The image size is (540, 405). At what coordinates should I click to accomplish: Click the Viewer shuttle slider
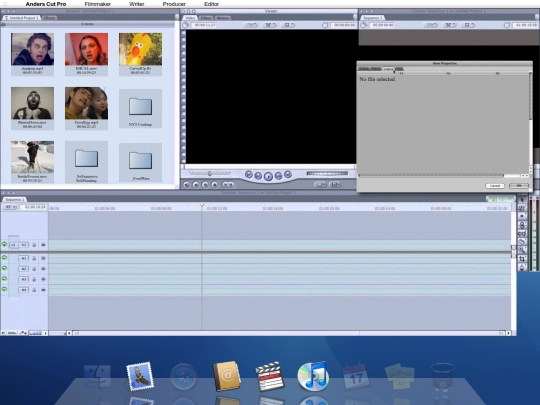pyautogui.click(x=210, y=173)
